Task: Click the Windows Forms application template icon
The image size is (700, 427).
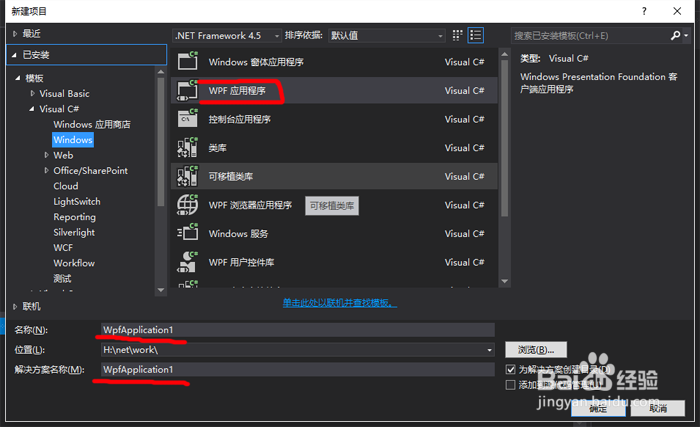Action: [x=188, y=61]
